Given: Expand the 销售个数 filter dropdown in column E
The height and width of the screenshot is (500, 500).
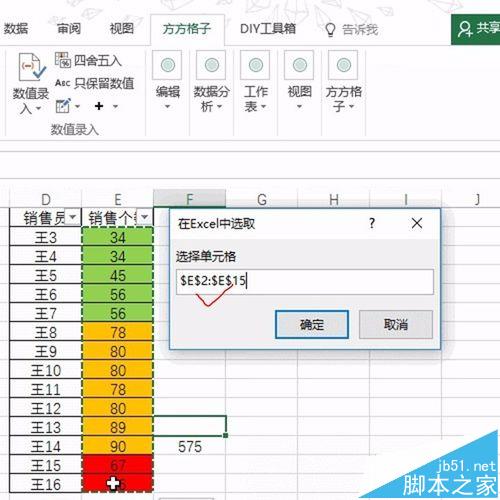Looking at the screenshot, I should point(145,217).
